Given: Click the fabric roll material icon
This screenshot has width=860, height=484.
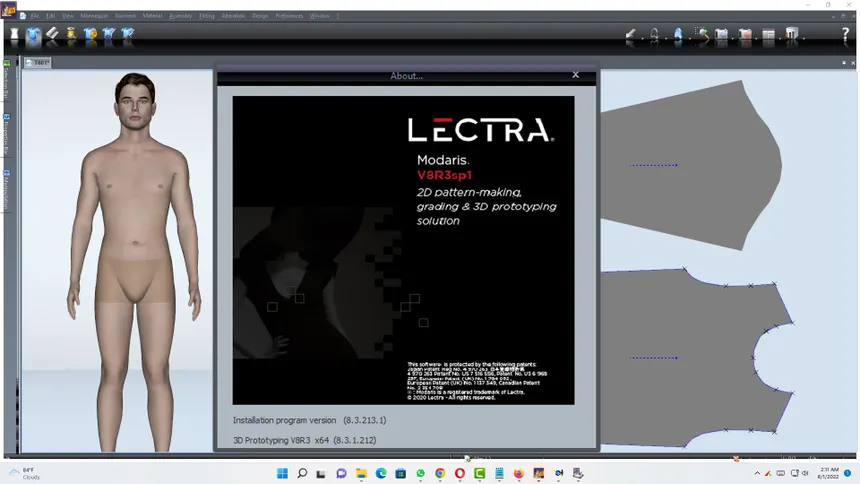Looking at the screenshot, I should pyautogui.click(x=53, y=36).
